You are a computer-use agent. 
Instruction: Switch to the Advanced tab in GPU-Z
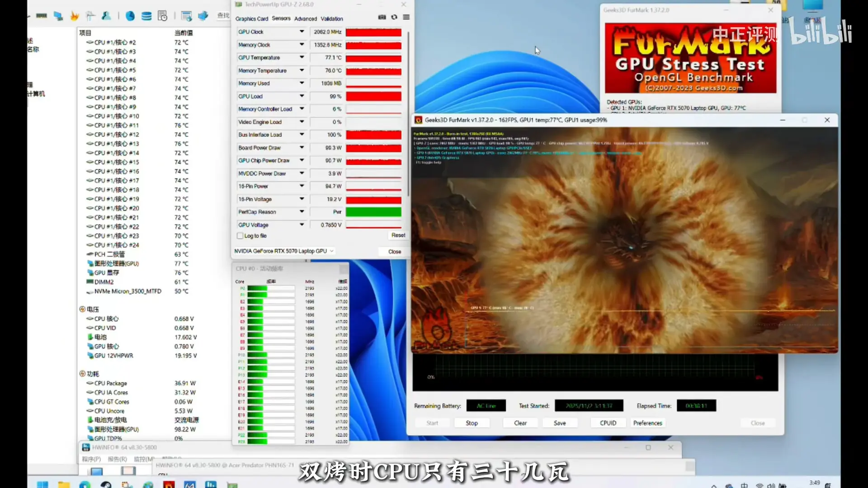tap(306, 19)
